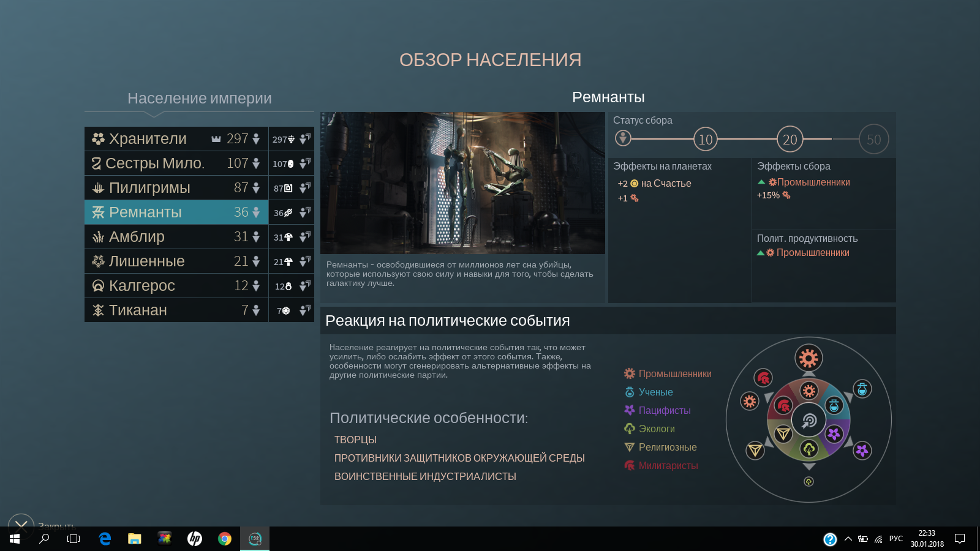Image resolution: width=980 pixels, height=551 pixels.
Task: Click the +2 на Счастье planet effect
Action: pyautogui.click(x=654, y=184)
